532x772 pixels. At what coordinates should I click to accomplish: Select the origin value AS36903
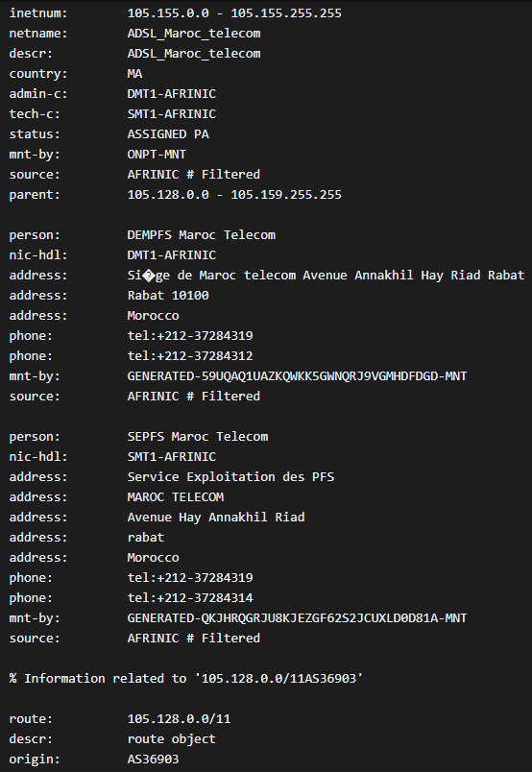tap(154, 760)
